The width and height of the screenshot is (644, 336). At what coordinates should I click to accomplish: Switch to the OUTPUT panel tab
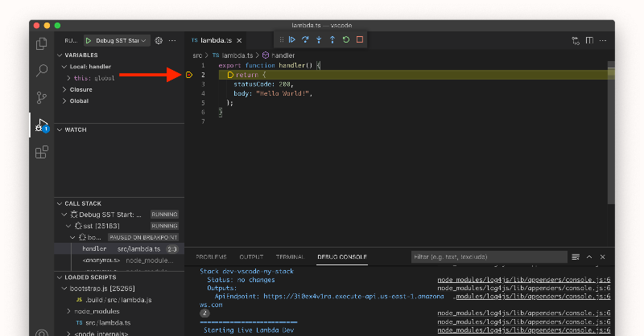(251, 256)
